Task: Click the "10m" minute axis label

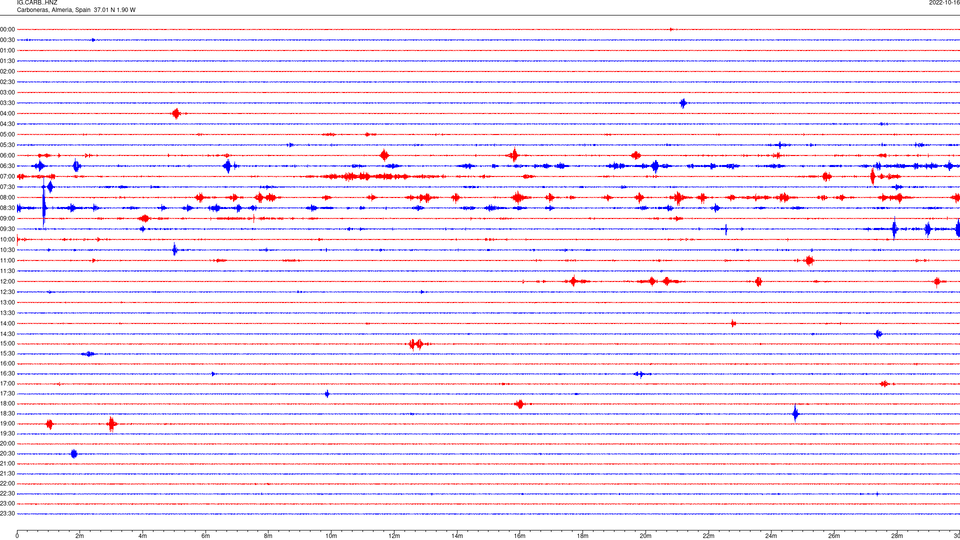Action: point(331,536)
